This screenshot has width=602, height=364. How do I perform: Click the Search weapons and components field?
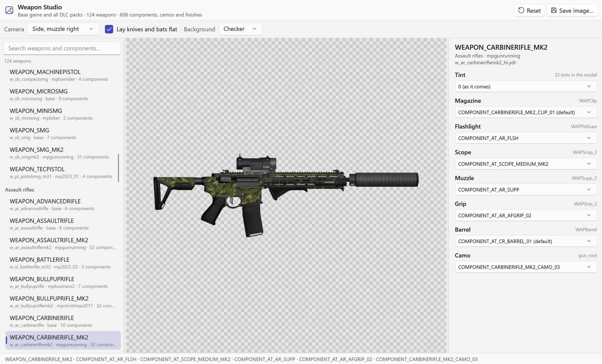(x=62, y=48)
